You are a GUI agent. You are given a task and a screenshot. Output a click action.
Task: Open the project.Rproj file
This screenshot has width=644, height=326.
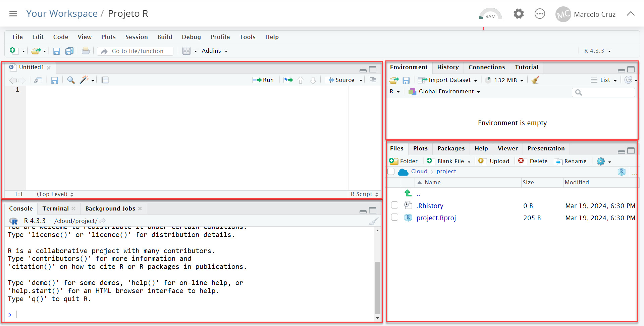tap(436, 218)
